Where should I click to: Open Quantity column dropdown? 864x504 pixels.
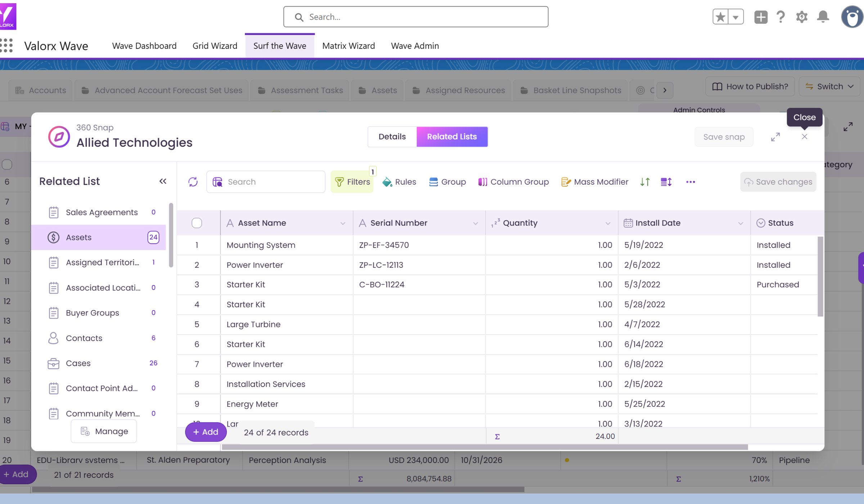coord(608,223)
